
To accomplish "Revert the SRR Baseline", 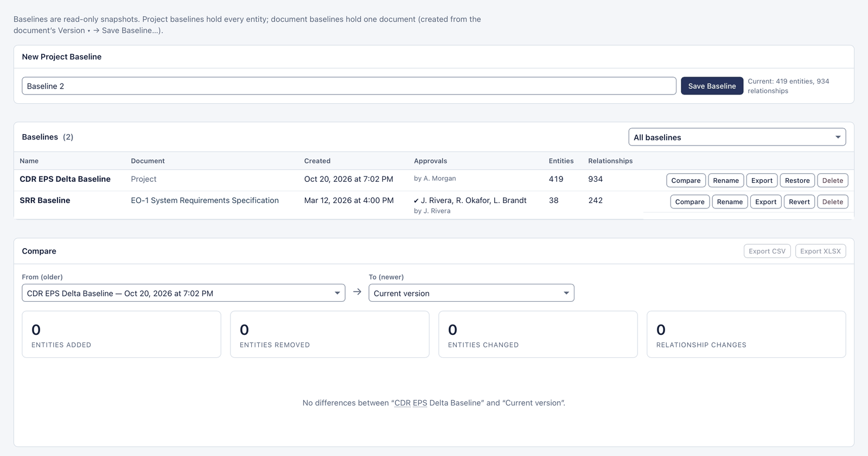I will [799, 201].
